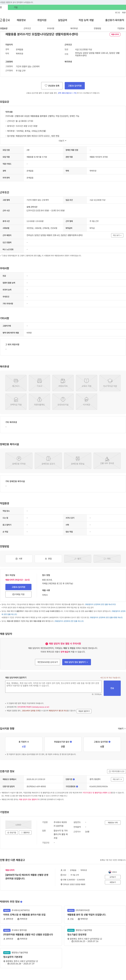Expand 채용 담당자 정보 열람하기
Screen dimensions: 126x980
(76, 662)
